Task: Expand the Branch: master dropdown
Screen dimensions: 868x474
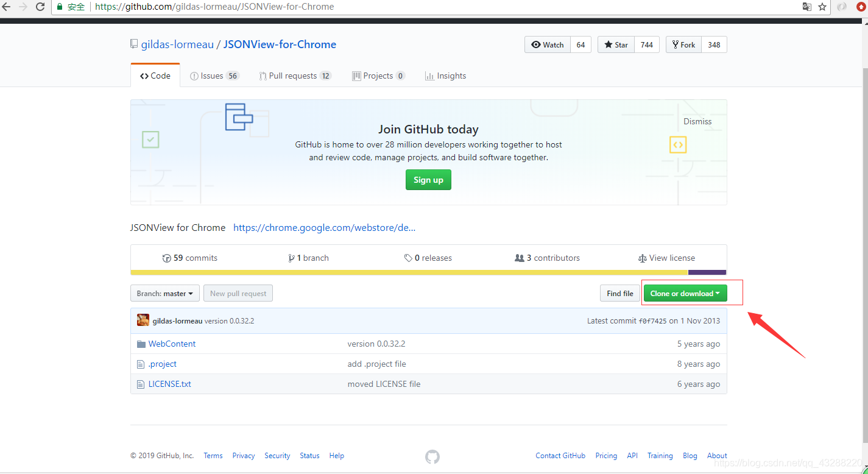Action: pyautogui.click(x=165, y=293)
